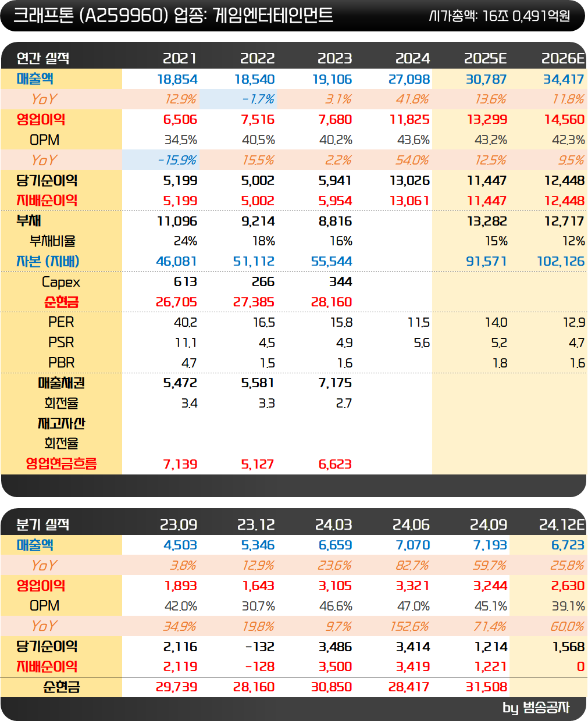Click 자본 (지배) estimate 102,126
This screenshot has width=588, height=721.
[x=561, y=262]
